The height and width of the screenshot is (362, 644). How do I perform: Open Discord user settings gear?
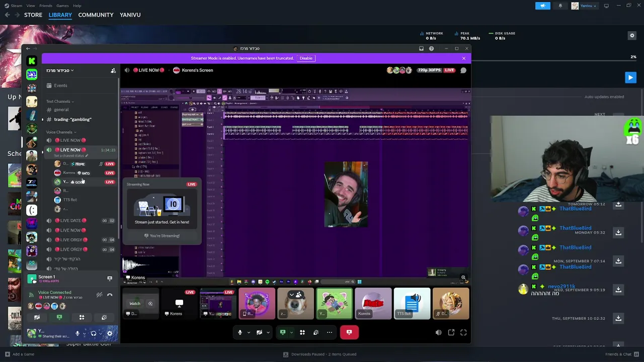(x=110, y=333)
